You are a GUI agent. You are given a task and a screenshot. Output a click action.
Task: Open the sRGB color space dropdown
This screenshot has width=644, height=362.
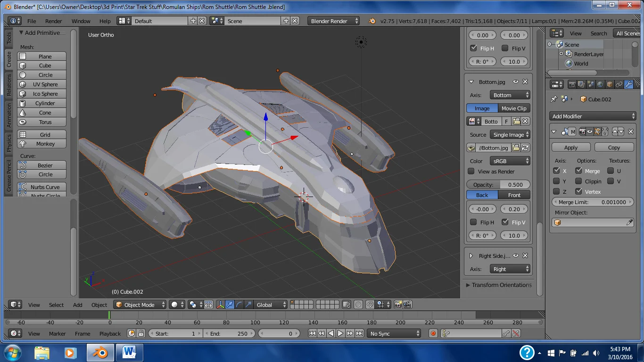510,161
